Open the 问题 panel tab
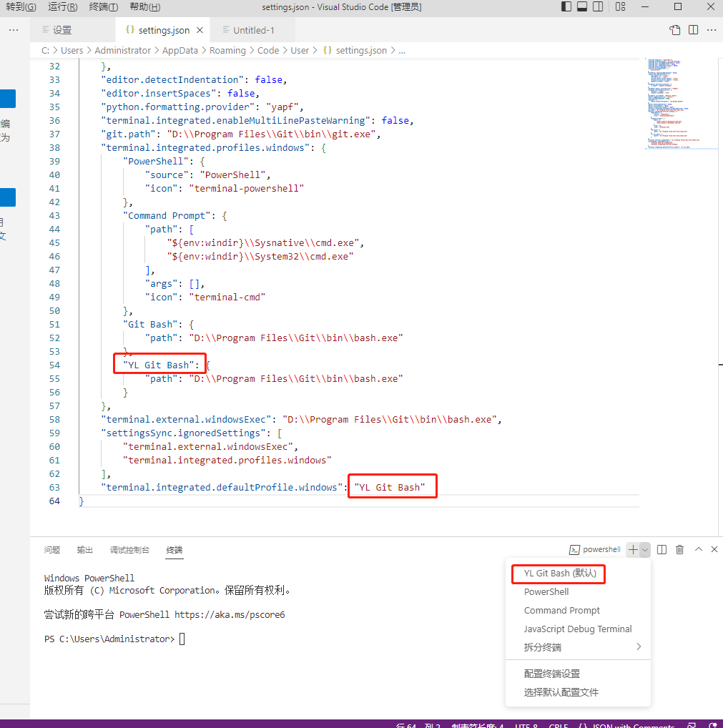Screen dimensions: 723x728 tap(52, 550)
